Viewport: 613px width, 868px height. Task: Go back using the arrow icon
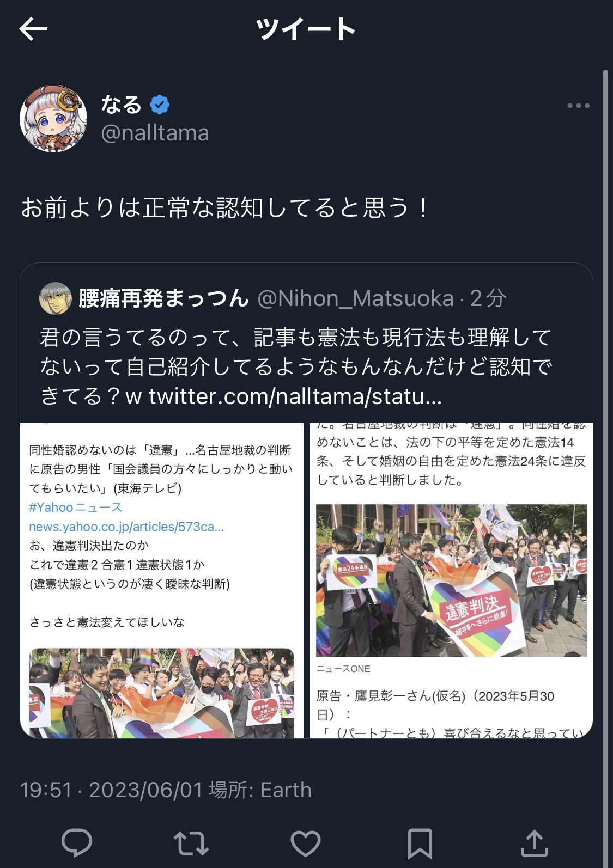(x=33, y=29)
